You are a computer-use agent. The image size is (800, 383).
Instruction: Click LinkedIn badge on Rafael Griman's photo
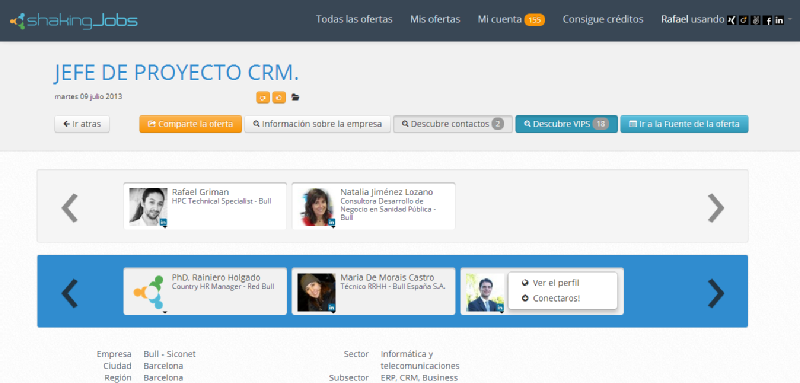click(x=163, y=222)
